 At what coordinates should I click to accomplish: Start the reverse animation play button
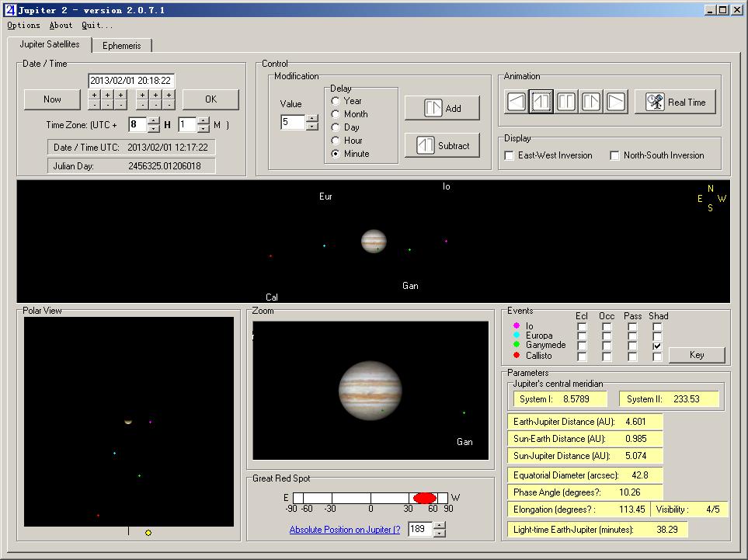(x=517, y=101)
